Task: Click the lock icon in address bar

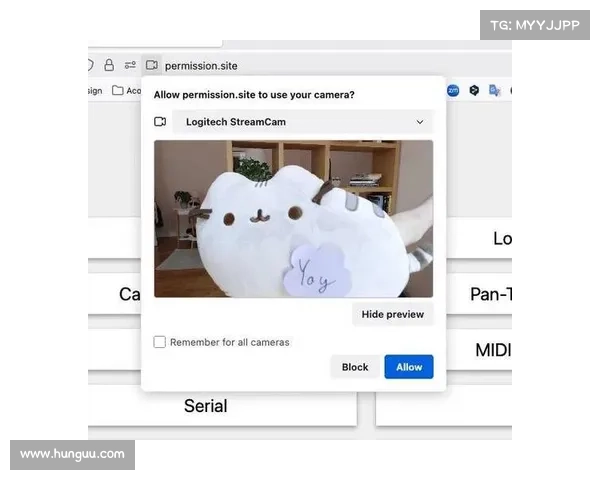Action: pyautogui.click(x=109, y=65)
